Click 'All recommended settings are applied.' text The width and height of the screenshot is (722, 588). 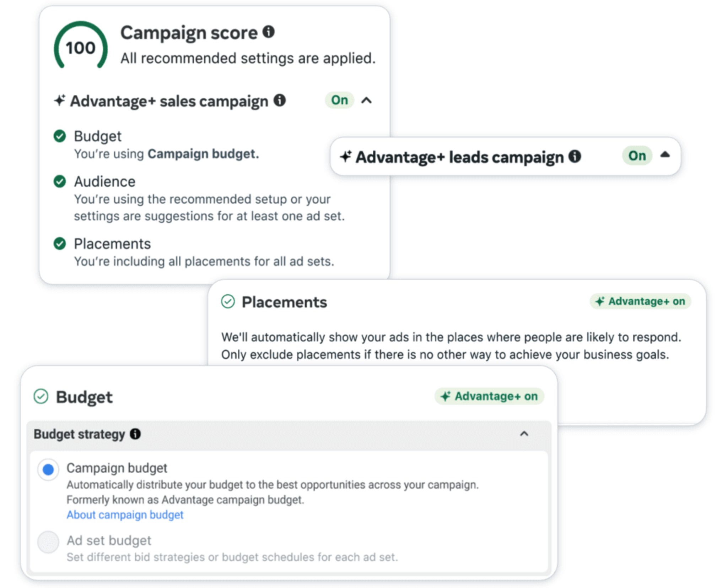pyautogui.click(x=248, y=58)
